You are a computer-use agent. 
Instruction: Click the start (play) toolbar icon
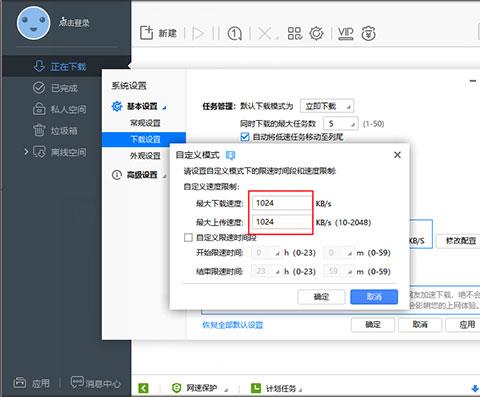[198, 33]
